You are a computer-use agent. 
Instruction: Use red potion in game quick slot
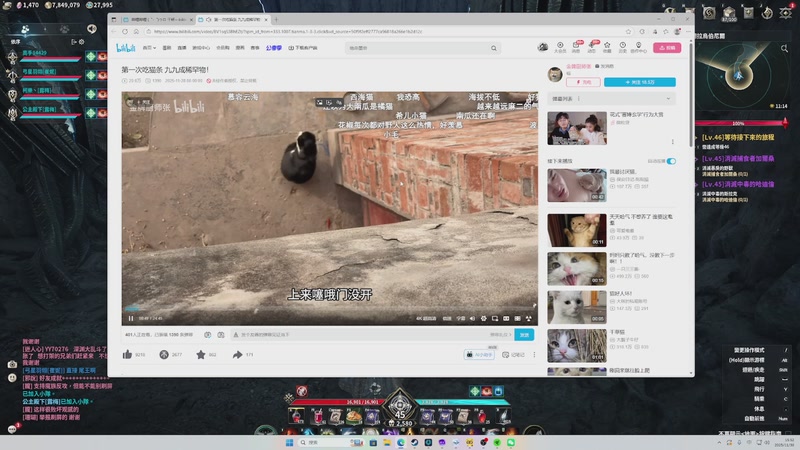coord(296,416)
